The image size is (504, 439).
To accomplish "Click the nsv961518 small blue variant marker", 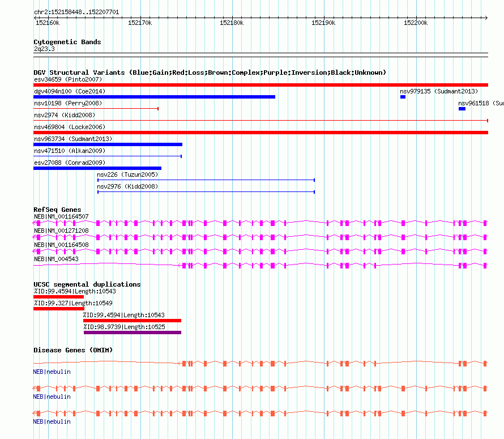I will click(462, 109).
